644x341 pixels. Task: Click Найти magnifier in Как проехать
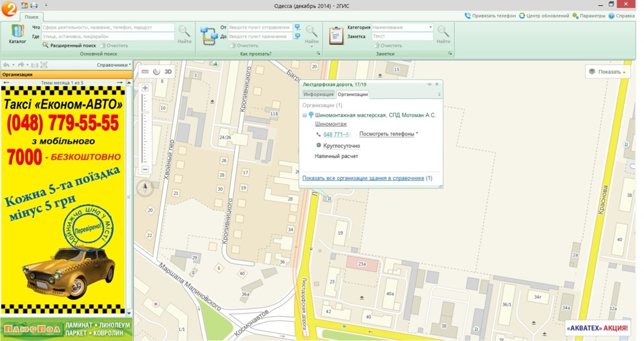coord(312,31)
